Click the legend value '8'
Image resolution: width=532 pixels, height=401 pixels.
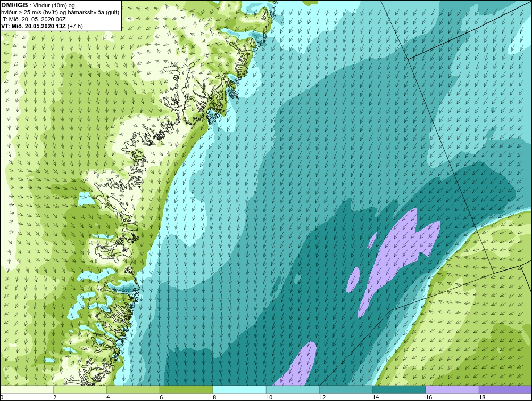[x=214, y=397]
